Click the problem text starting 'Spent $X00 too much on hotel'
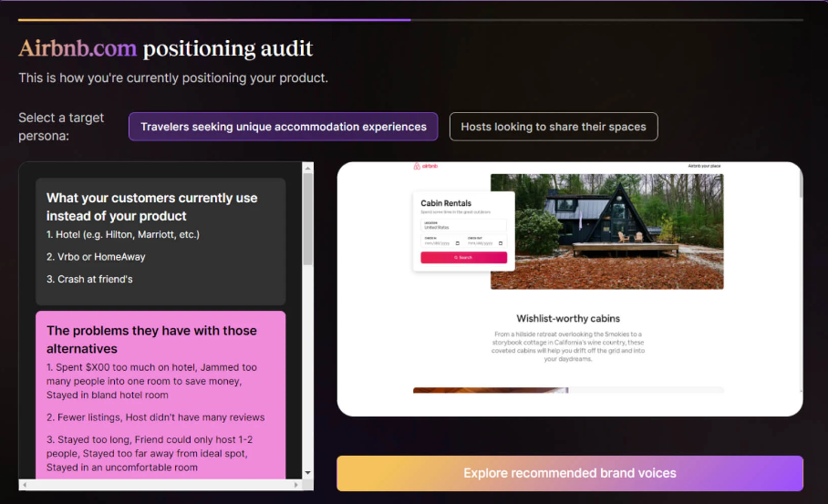This screenshot has width=828, height=504. (151, 381)
